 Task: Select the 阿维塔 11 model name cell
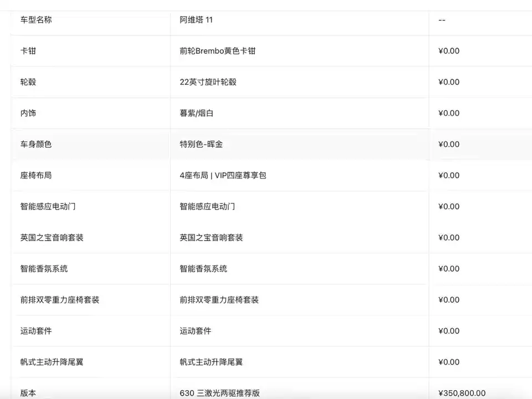pos(196,20)
